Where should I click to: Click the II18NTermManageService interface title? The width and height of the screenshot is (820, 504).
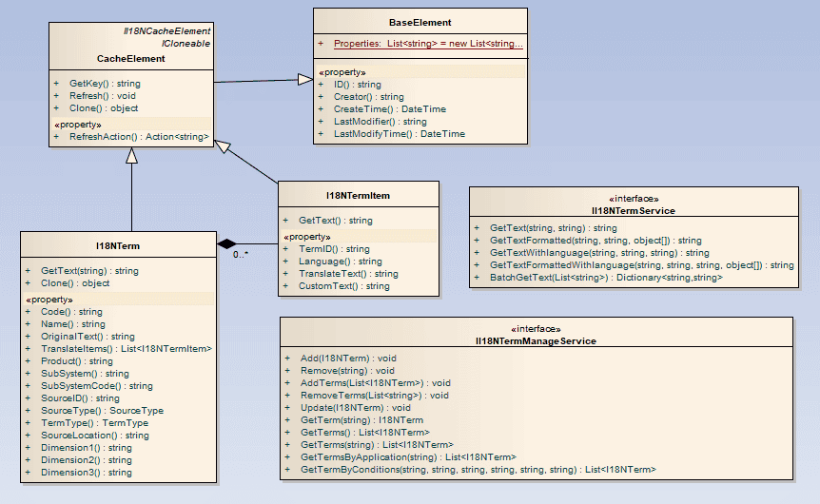(537, 339)
